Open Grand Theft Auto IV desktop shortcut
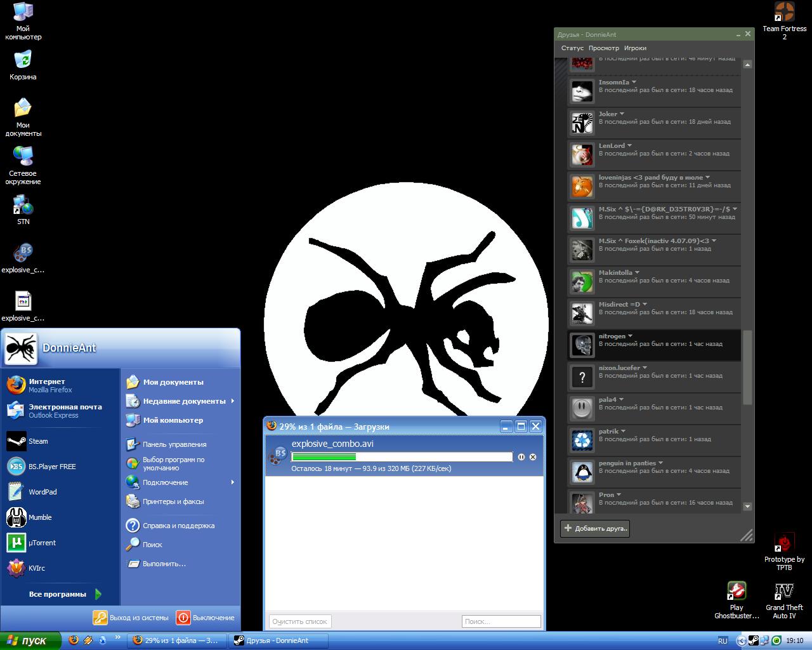Viewport: 812px width, 650px height. click(x=784, y=600)
